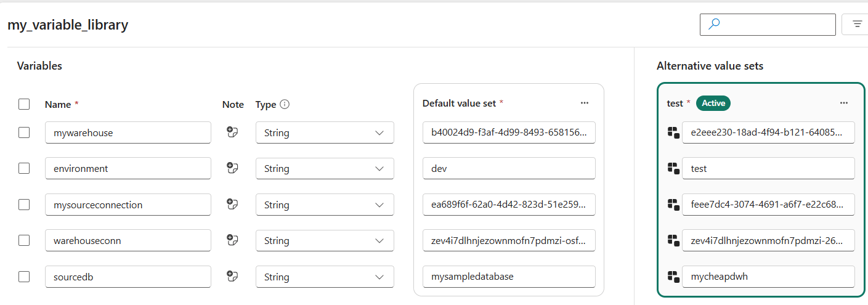Open the note for mysourceconnection

[x=232, y=205]
